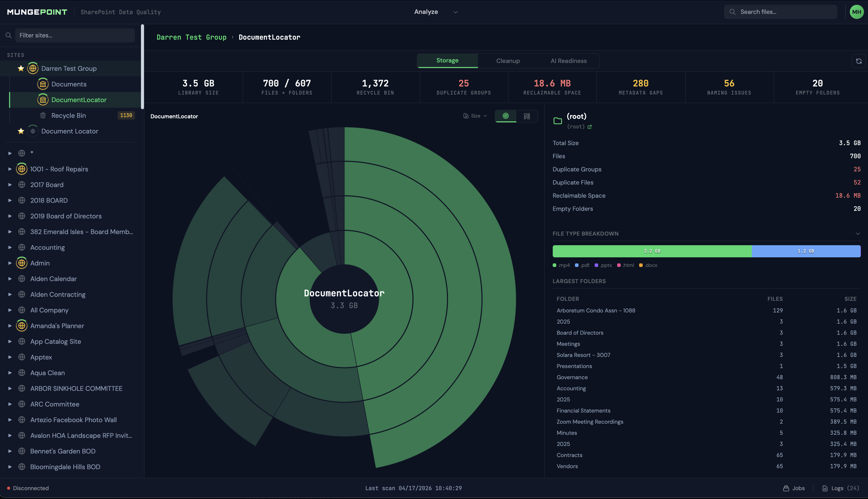Click the globe icon for 1001 – Roof Repairs
Image resolution: width=868 pixels, height=499 pixels.
(x=21, y=169)
